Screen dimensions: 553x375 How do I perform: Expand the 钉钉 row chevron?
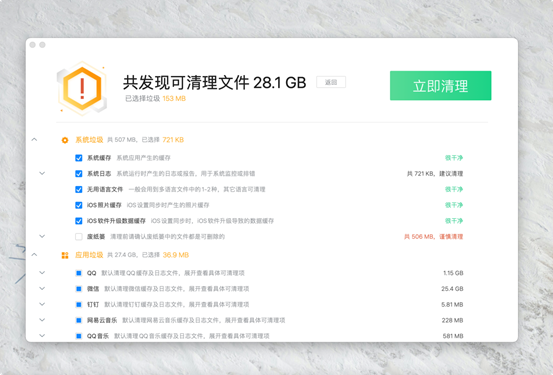(x=42, y=304)
